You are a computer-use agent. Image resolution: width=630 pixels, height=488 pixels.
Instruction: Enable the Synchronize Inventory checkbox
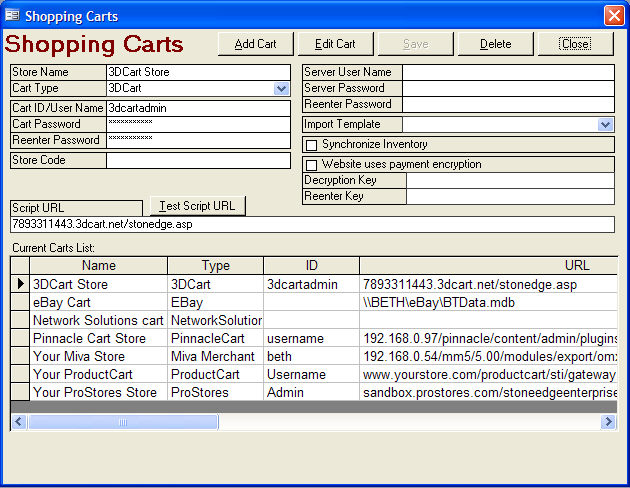coord(311,145)
